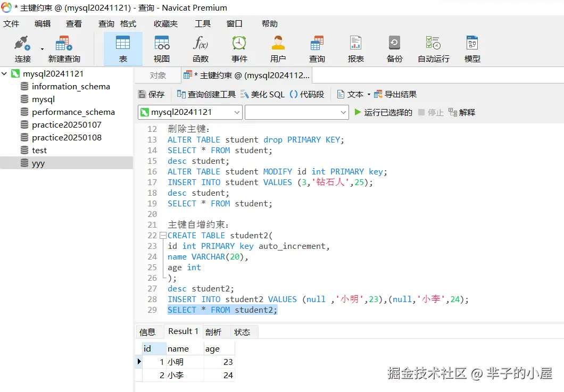Select the age cell with value 24
This screenshot has width=564, height=392.
pyautogui.click(x=219, y=375)
